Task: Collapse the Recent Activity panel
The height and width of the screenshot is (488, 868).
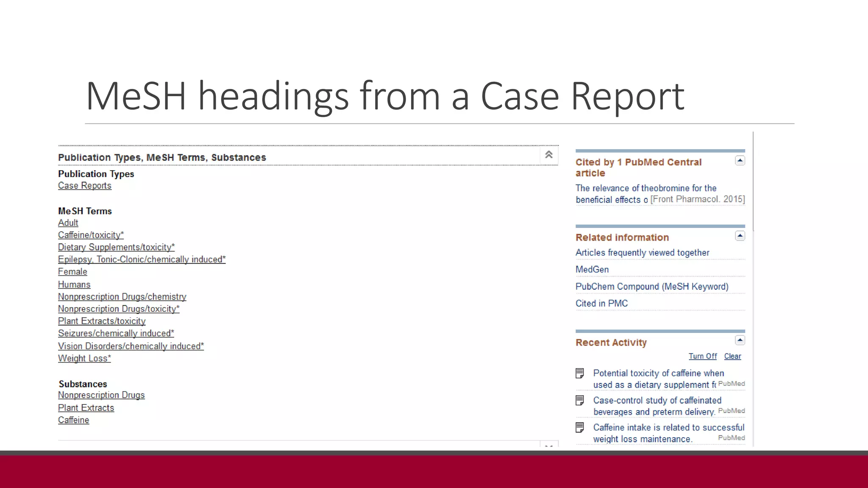Action: (x=740, y=340)
